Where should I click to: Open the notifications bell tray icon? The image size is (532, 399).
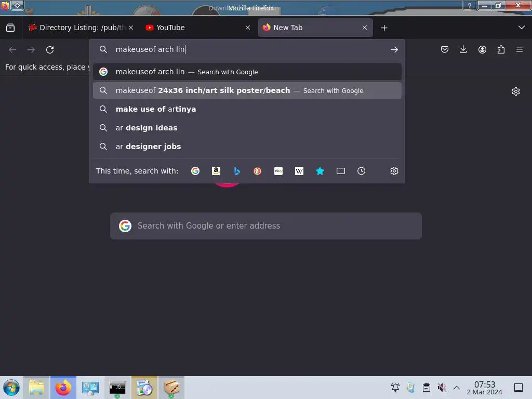(x=395, y=388)
